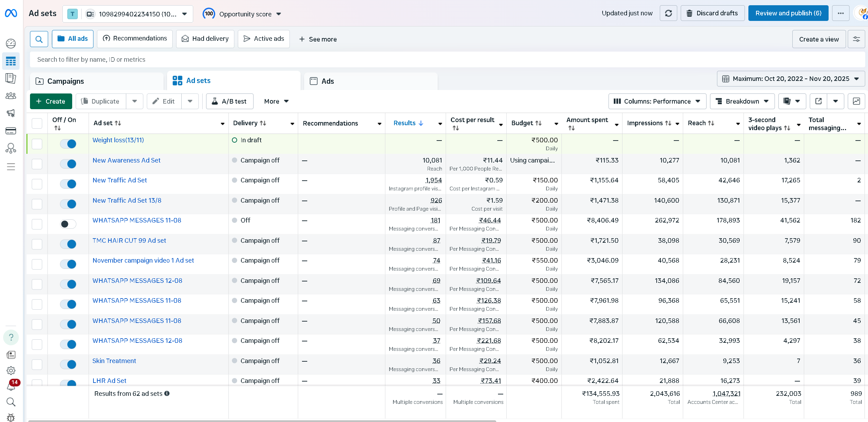Open the Breakdown dropdown
Viewport: 868px width, 422px height.
pos(742,101)
